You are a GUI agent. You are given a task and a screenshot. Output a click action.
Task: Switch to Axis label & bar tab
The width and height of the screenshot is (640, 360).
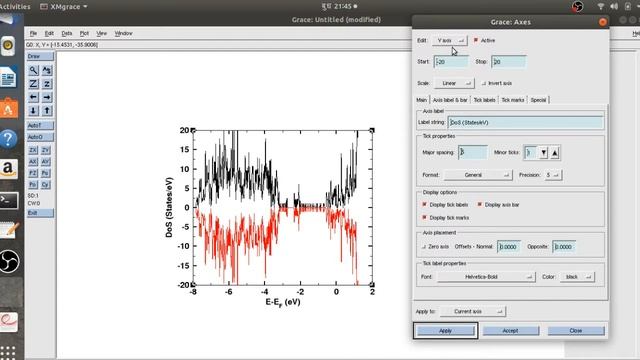pyautogui.click(x=450, y=100)
